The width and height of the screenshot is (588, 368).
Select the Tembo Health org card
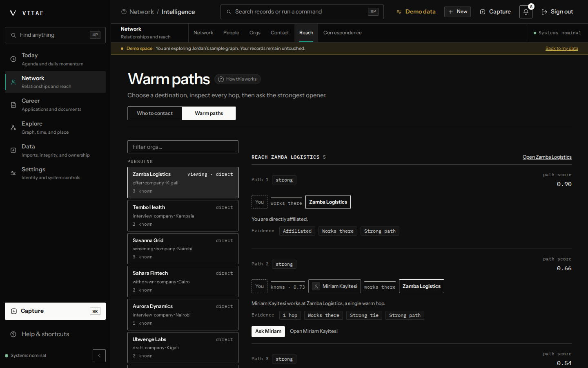coord(183,215)
